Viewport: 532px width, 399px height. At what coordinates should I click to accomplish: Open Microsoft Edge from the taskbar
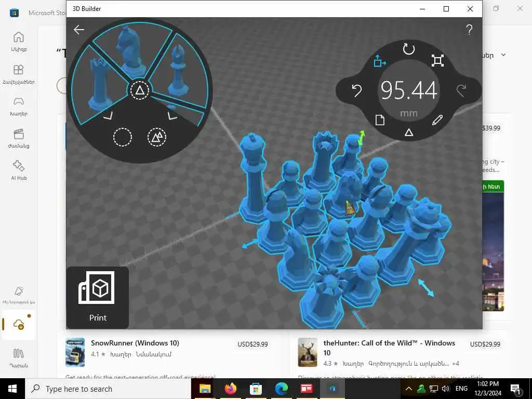click(281, 389)
